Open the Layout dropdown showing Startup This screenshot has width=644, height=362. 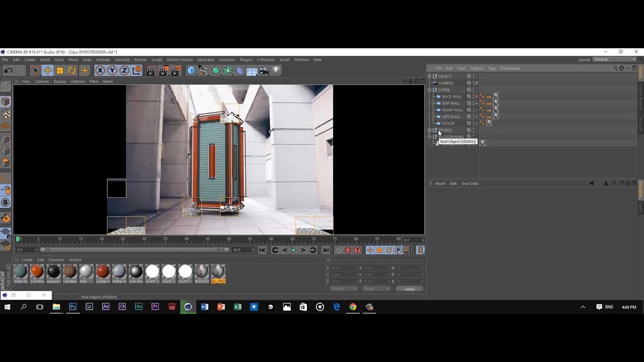pos(614,59)
